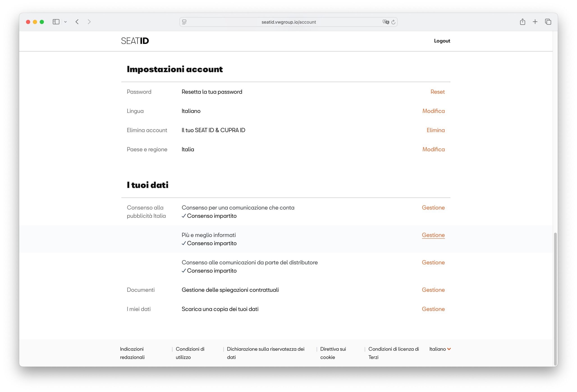The image size is (577, 392).
Task: Open the Share icon in the toolbar
Action: tap(522, 22)
